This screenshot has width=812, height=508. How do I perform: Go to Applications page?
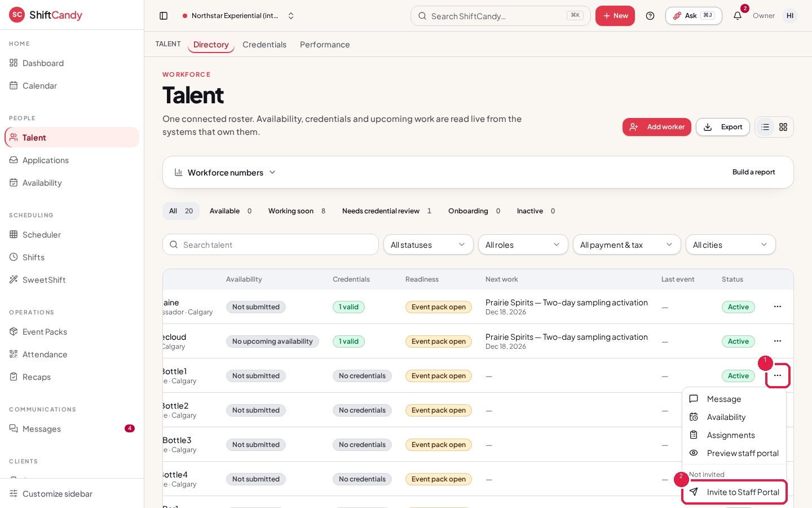click(x=72, y=160)
